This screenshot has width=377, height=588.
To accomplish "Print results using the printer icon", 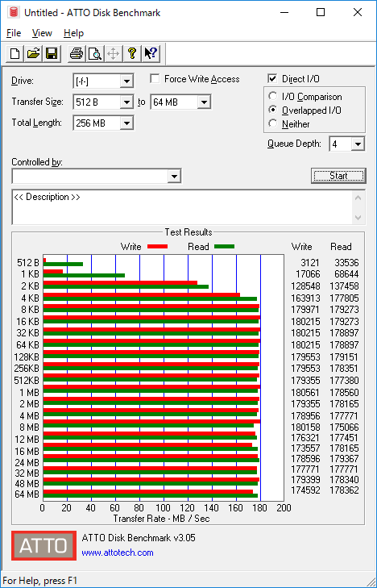I will (x=77, y=53).
